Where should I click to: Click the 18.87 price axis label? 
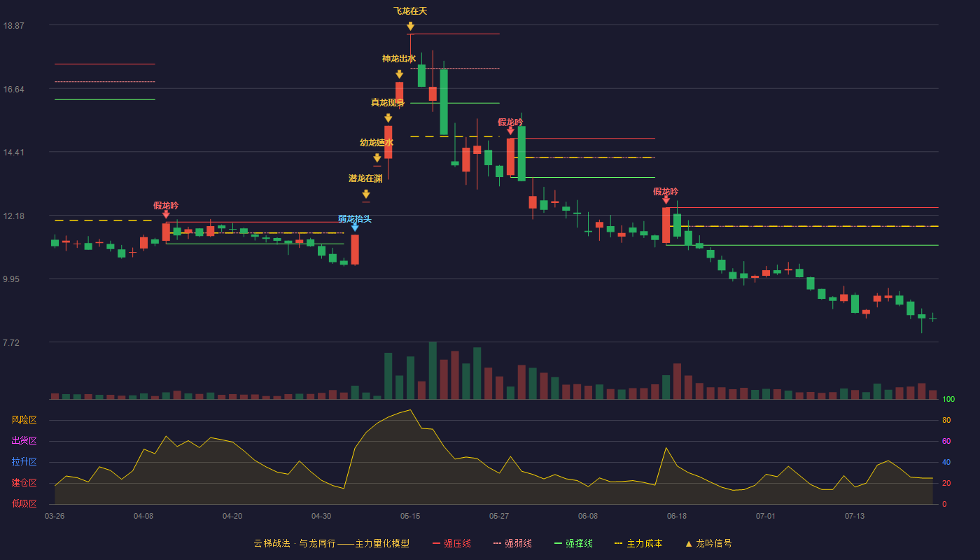[x=13, y=26]
